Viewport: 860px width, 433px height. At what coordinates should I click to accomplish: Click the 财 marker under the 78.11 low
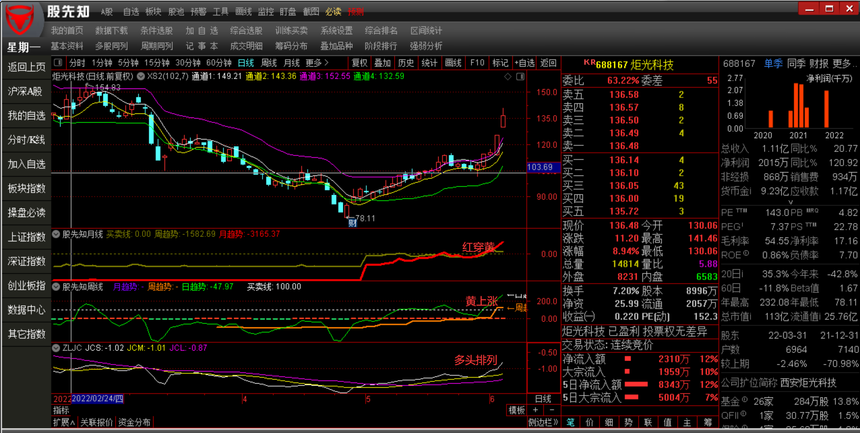352,223
